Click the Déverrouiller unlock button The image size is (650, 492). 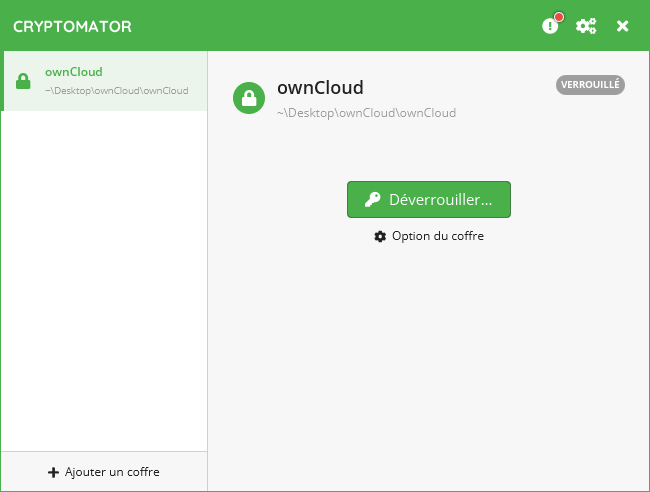point(429,199)
